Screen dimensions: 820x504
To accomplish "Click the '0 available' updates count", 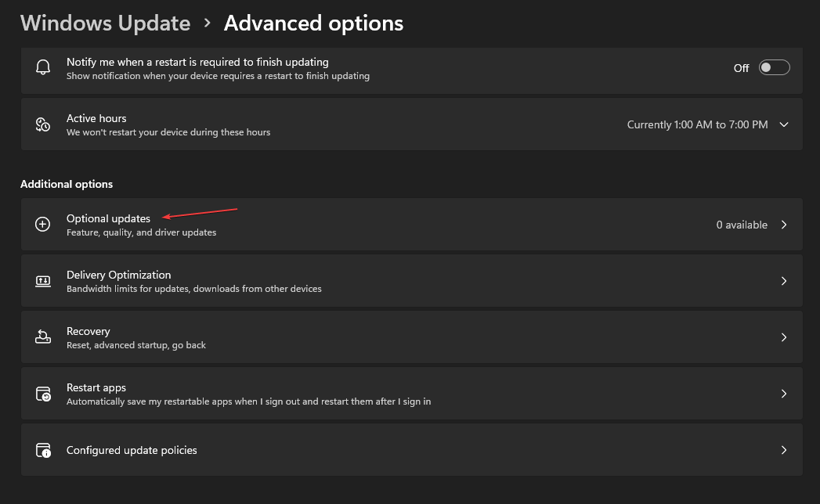I will pos(742,225).
